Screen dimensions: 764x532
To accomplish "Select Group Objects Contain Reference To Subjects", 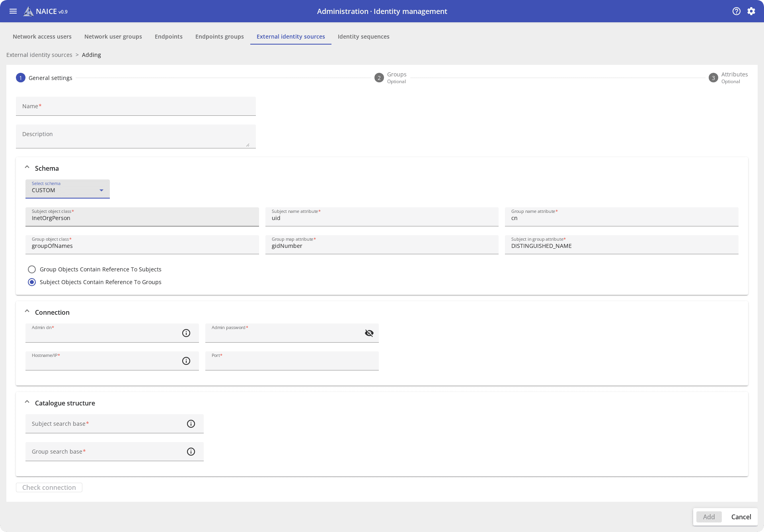I will (32, 269).
